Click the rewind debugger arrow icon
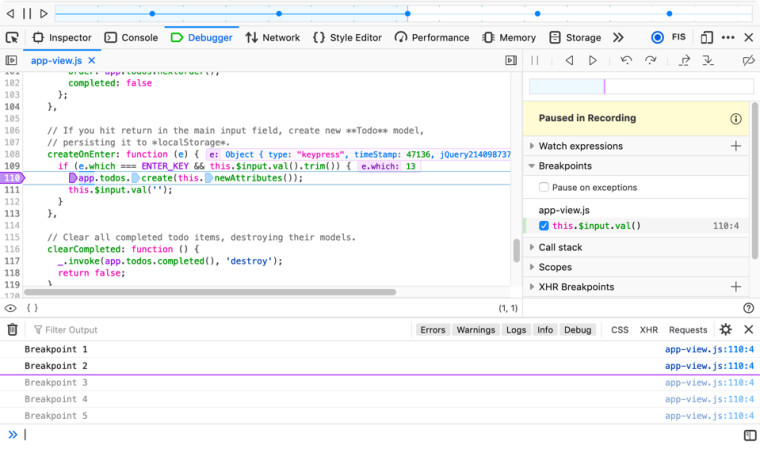This screenshot has height=453, width=760. point(569,61)
